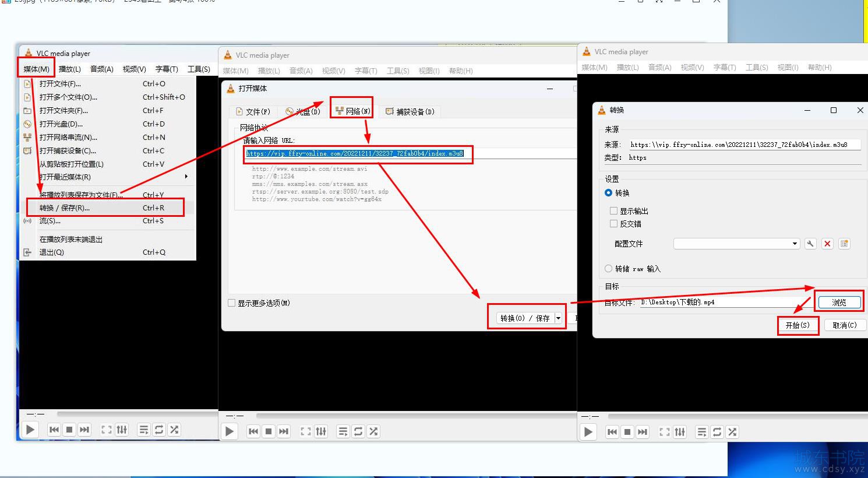Open 视频(V) menu in left VLC window
The image size is (868, 478).
[x=135, y=69]
